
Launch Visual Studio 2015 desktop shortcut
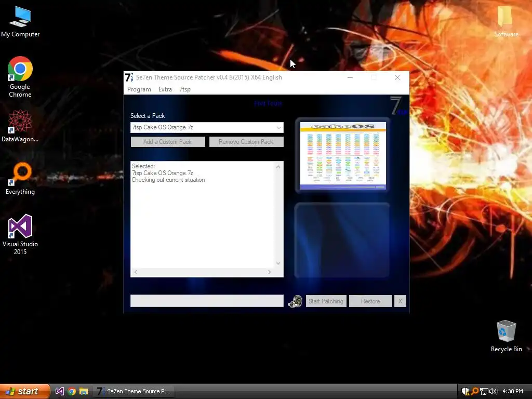tap(20, 234)
